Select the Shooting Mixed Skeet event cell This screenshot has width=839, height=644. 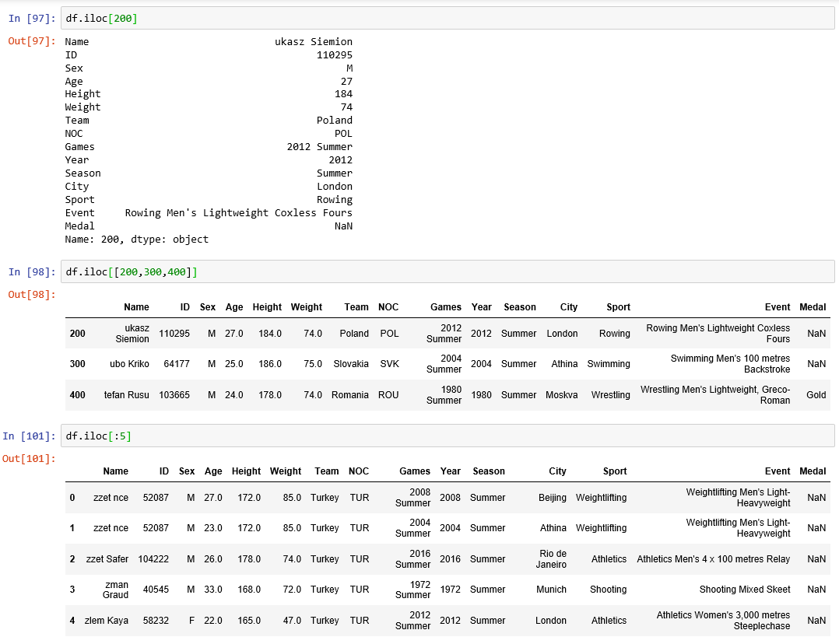[744, 590]
